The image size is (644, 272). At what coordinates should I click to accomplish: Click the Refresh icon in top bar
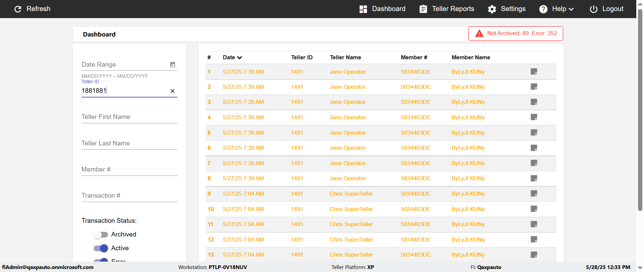(18, 9)
